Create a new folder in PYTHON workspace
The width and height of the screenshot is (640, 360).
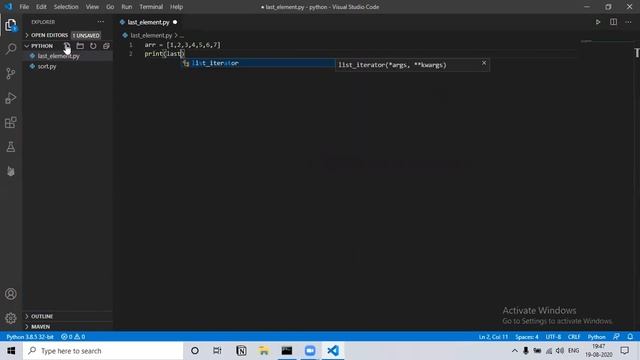80,46
